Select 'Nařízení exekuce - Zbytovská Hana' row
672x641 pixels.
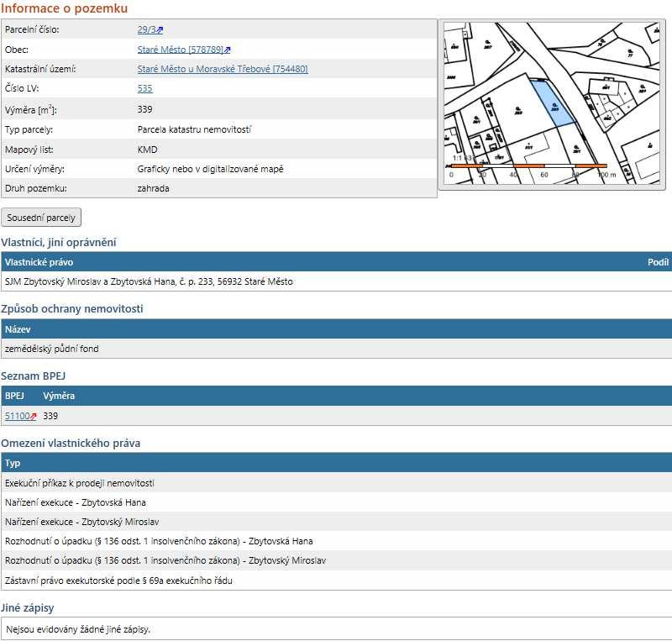click(x=336, y=502)
